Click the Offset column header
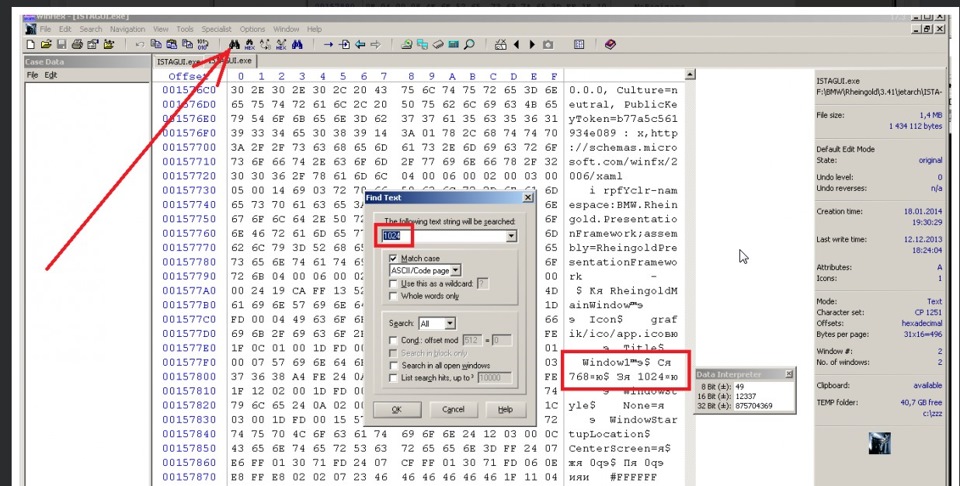The image size is (960, 486). (189, 77)
